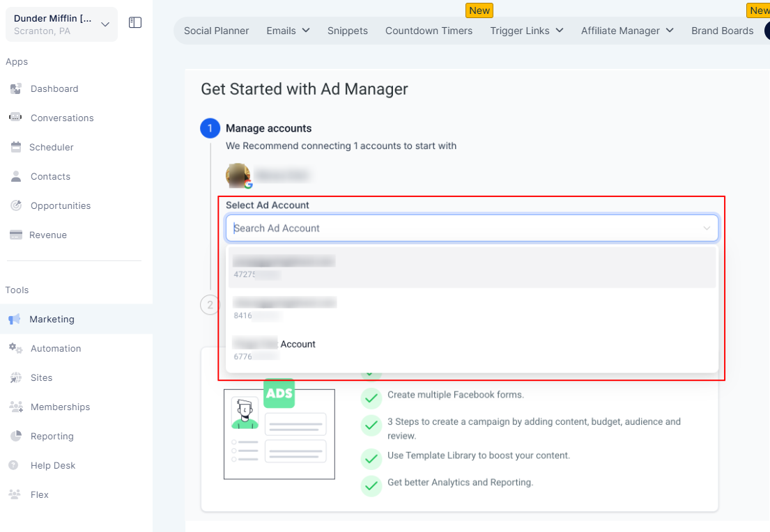The width and height of the screenshot is (770, 532).
Task: Select the ad account starting with 4727
Action: (472, 267)
